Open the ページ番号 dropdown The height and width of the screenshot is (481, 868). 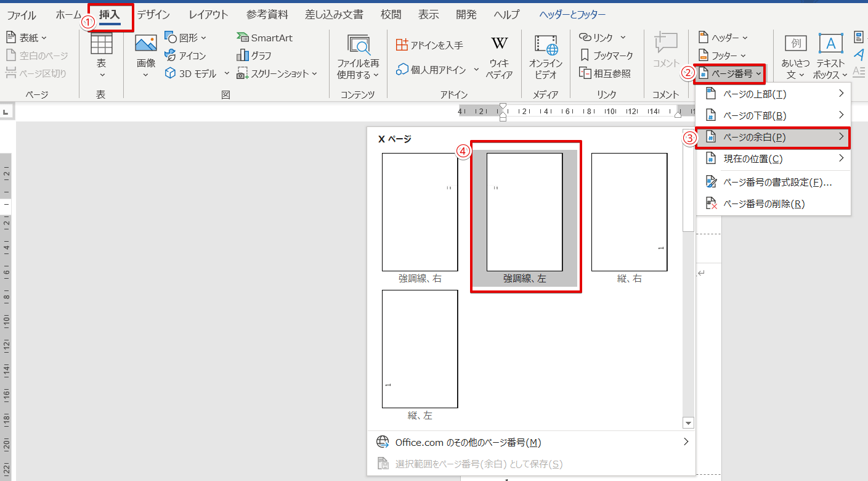click(730, 73)
